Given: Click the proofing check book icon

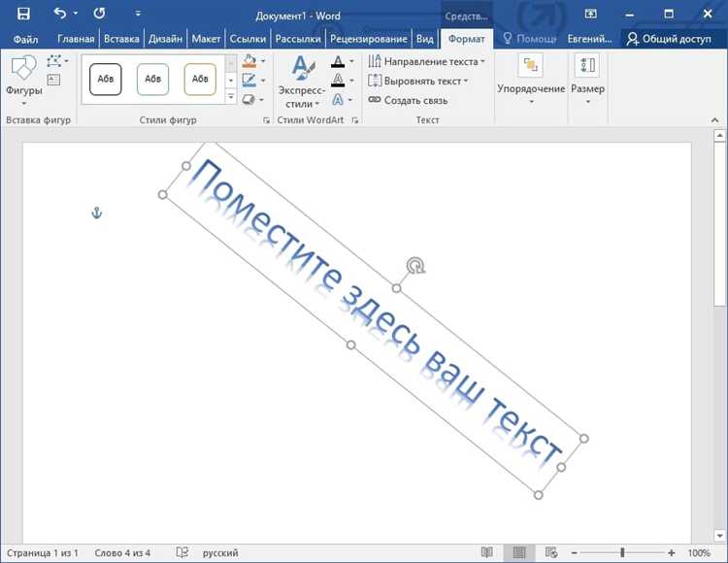Looking at the screenshot, I should click(x=182, y=552).
